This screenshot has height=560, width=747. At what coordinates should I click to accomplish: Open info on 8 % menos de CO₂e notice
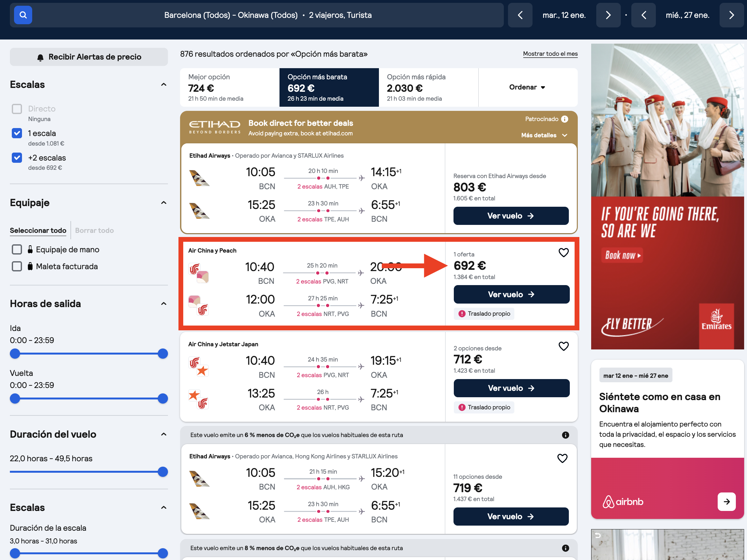pyautogui.click(x=565, y=548)
